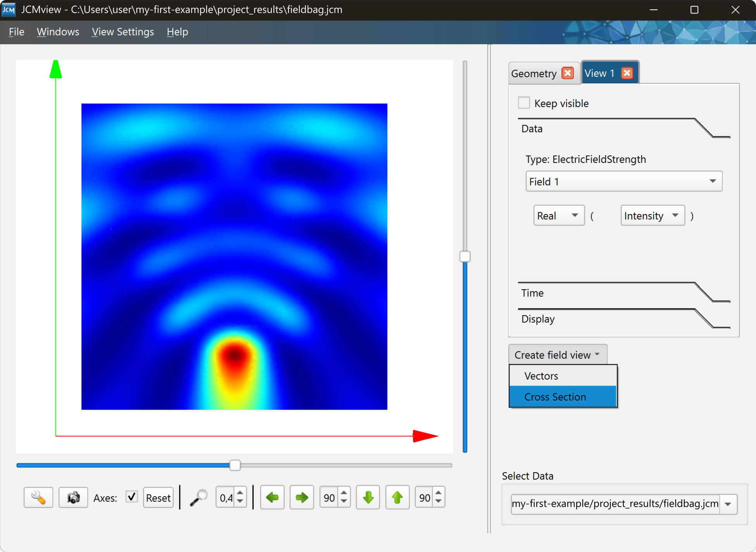Click the fieldbag.jcm path field
This screenshot has width=756, height=552.
click(615, 504)
